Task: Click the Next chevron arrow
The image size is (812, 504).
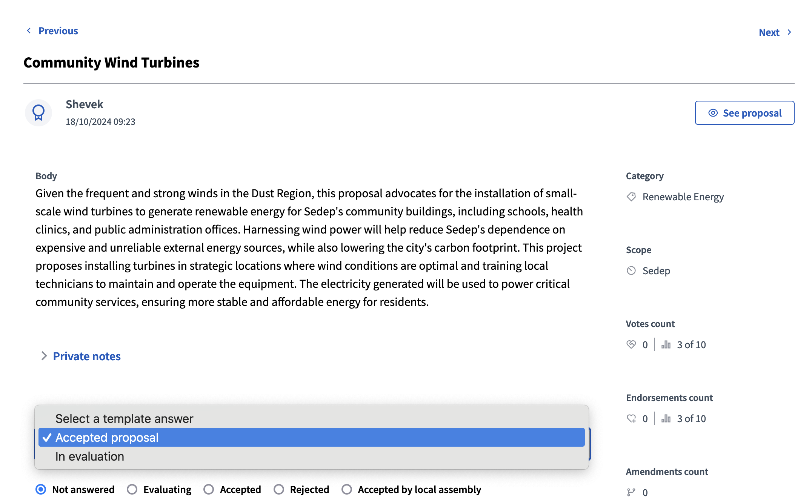Action: click(789, 32)
